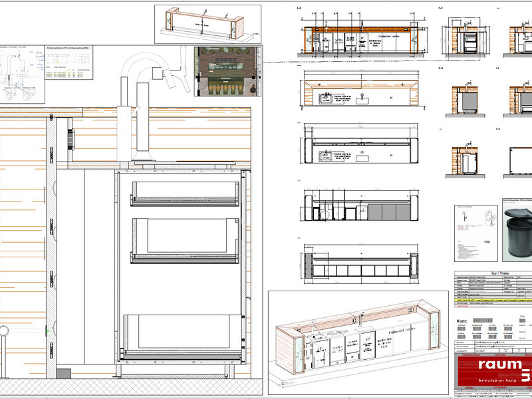Select the top front elevation of the bar

pyautogui.click(x=361, y=40)
